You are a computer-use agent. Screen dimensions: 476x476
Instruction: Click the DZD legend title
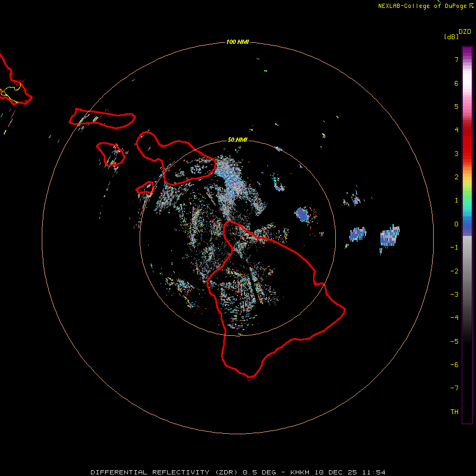click(x=465, y=32)
